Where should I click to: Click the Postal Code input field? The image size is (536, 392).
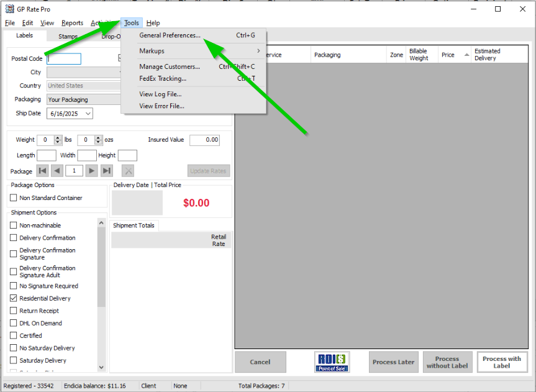pos(64,59)
